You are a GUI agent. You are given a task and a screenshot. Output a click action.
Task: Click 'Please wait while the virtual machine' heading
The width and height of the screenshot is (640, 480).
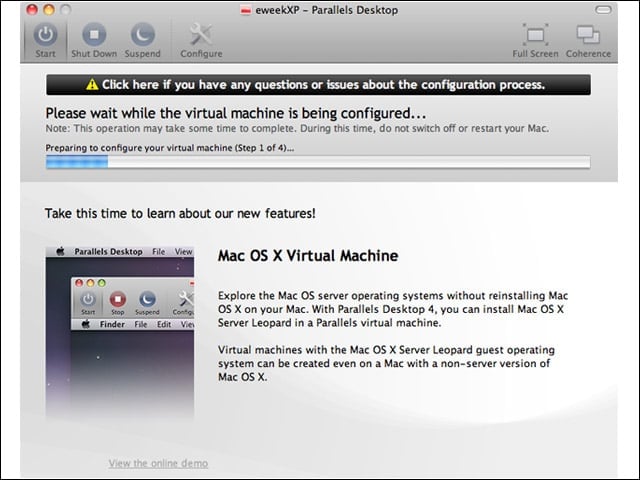tap(236, 113)
